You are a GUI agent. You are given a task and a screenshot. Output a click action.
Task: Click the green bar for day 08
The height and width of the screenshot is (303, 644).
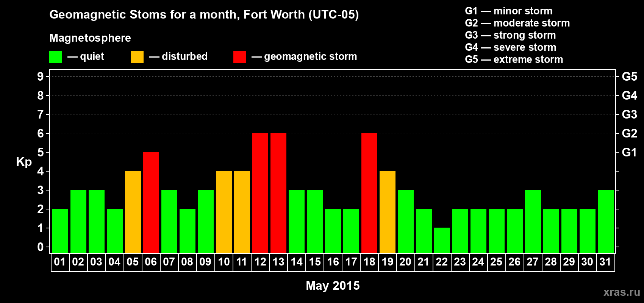pos(188,231)
